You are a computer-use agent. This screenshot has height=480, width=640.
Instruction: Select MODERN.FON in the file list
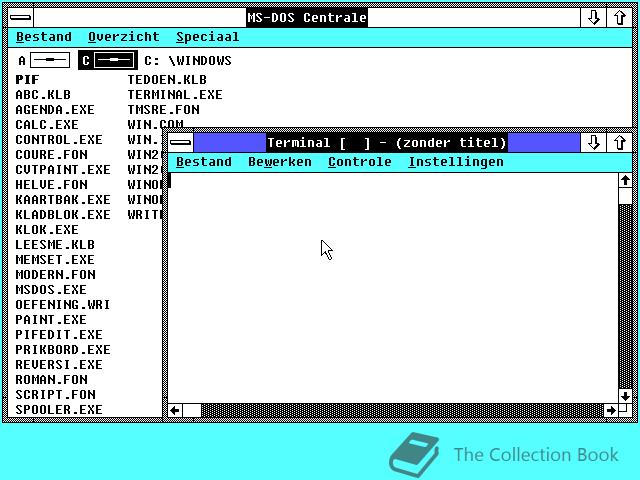pos(56,275)
